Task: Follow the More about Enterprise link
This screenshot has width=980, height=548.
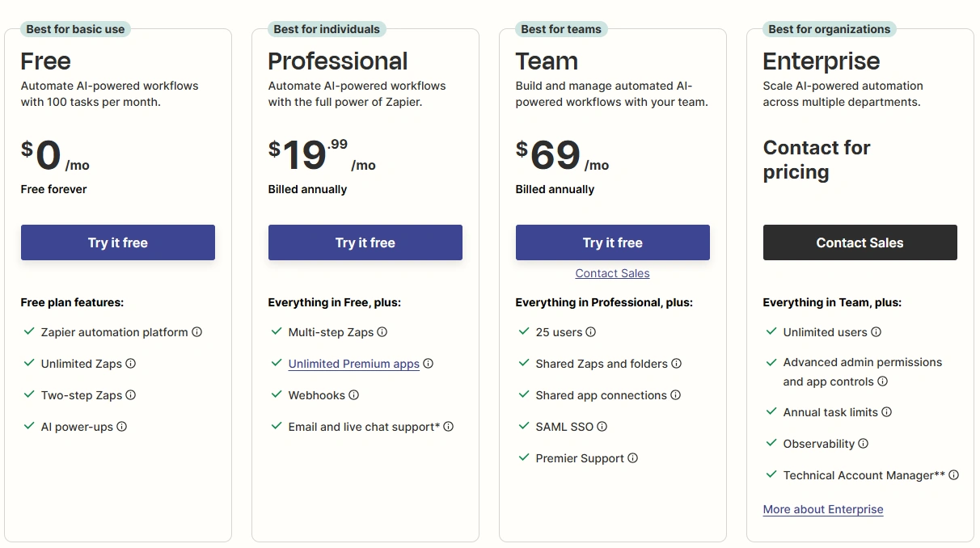Action: [x=823, y=509]
